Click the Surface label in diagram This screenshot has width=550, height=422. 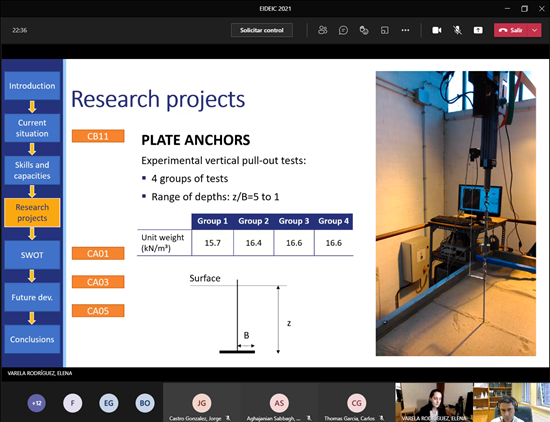point(205,278)
